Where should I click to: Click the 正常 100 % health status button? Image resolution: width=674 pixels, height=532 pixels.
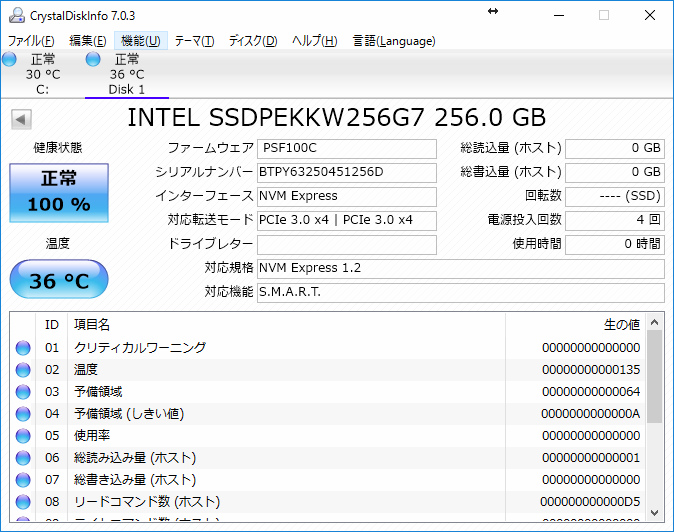click(x=58, y=192)
